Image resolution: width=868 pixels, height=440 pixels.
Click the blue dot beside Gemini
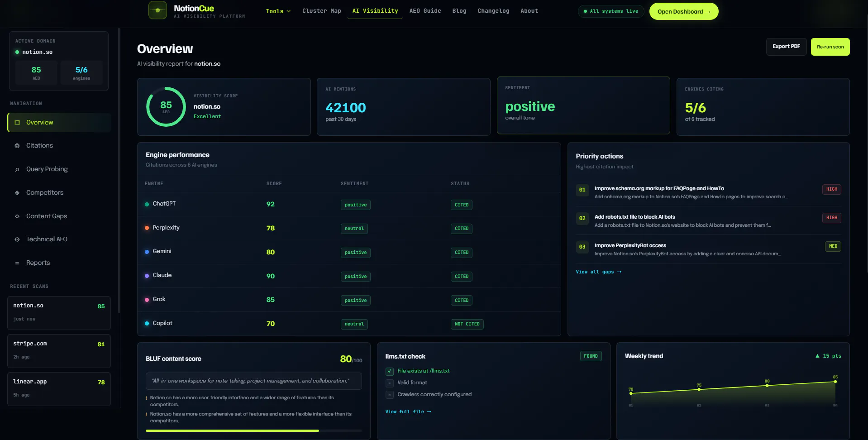pos(147,252)
